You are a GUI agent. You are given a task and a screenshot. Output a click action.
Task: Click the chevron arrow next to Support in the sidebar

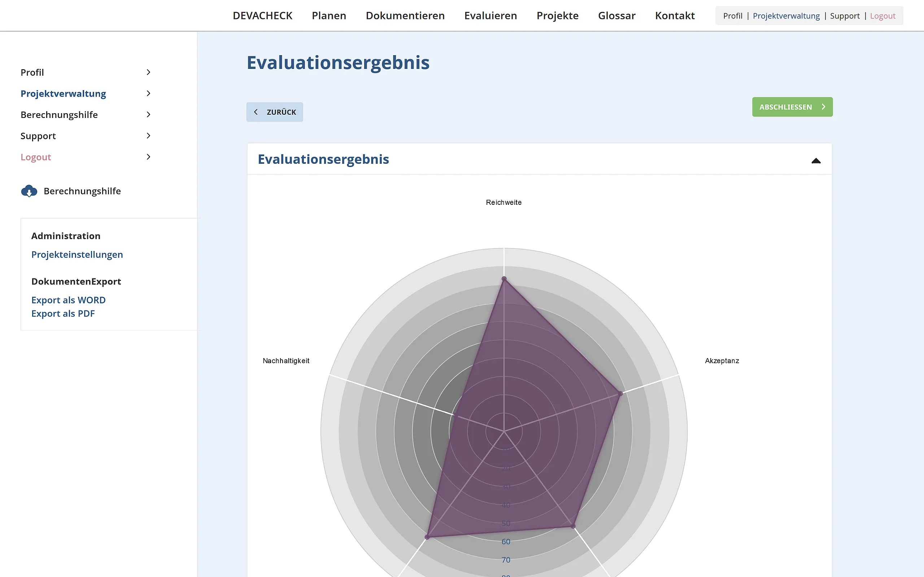pos(149,136)
